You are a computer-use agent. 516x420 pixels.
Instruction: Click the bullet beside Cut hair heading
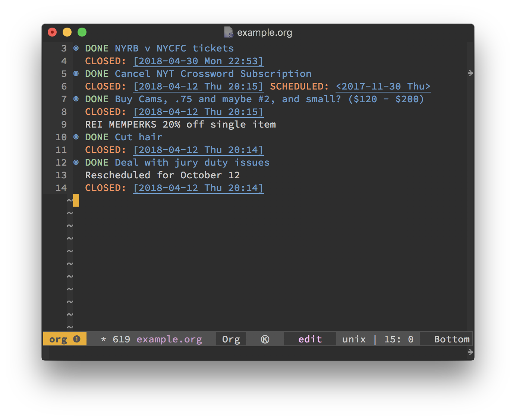(76, 137)
